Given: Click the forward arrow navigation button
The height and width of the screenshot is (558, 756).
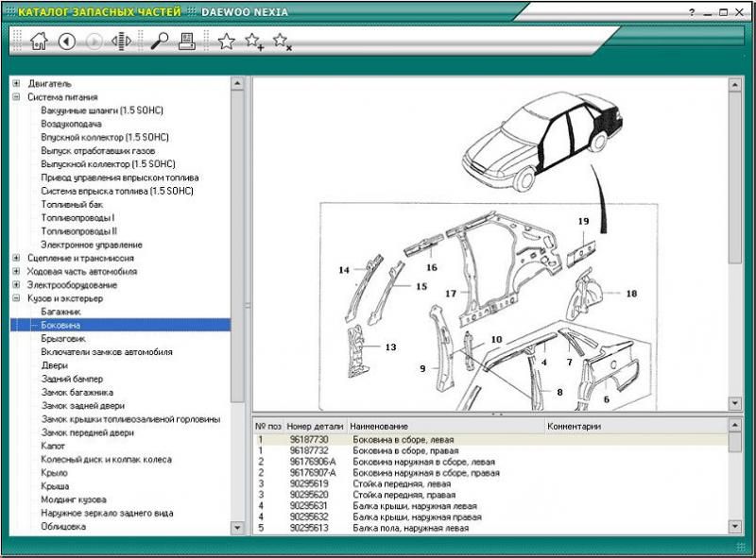Looking at the screenshot, I should click(x=94, y=41).
